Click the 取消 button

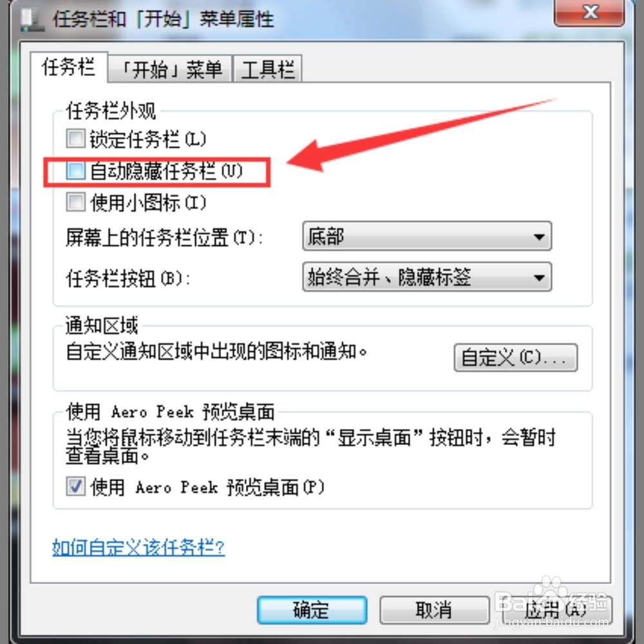(x=434, y=610)
